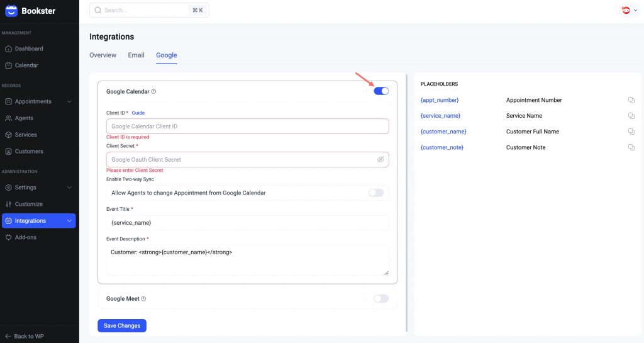The width and height of the screenshot is (644, 343).
Task: Click the Google Calendar help icon
Action: click(x=153, y=92)
